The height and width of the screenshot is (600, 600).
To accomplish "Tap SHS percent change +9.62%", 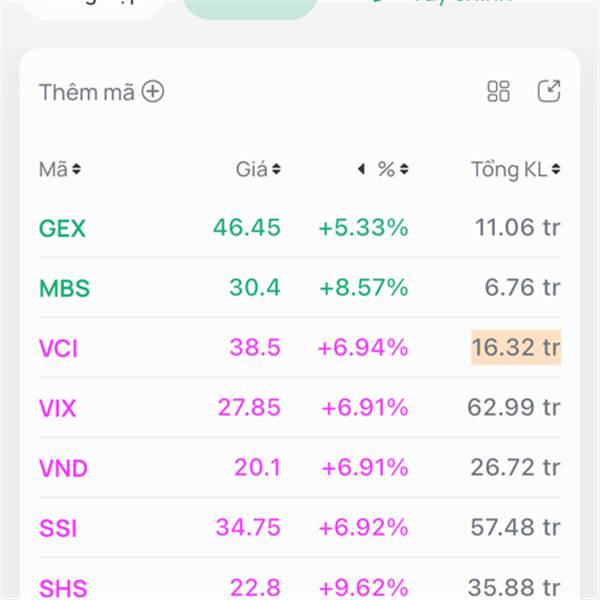I will [x=364, y=587].
